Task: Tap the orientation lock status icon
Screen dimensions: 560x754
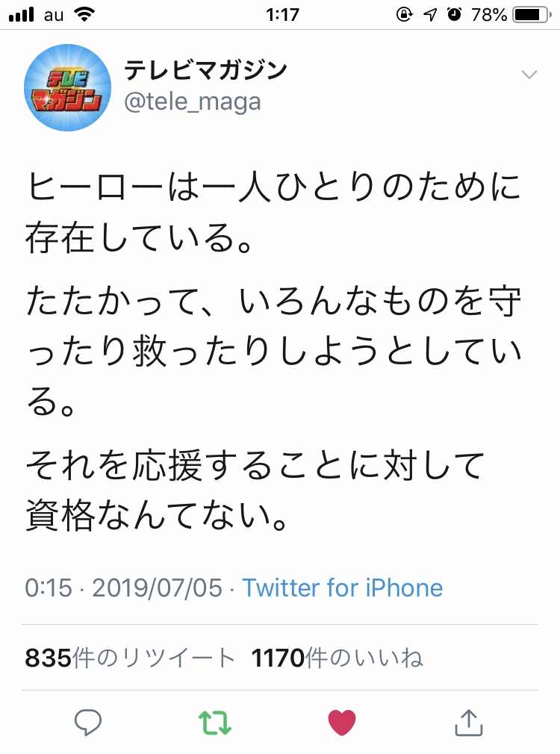Action: click(x=405, y=13)
